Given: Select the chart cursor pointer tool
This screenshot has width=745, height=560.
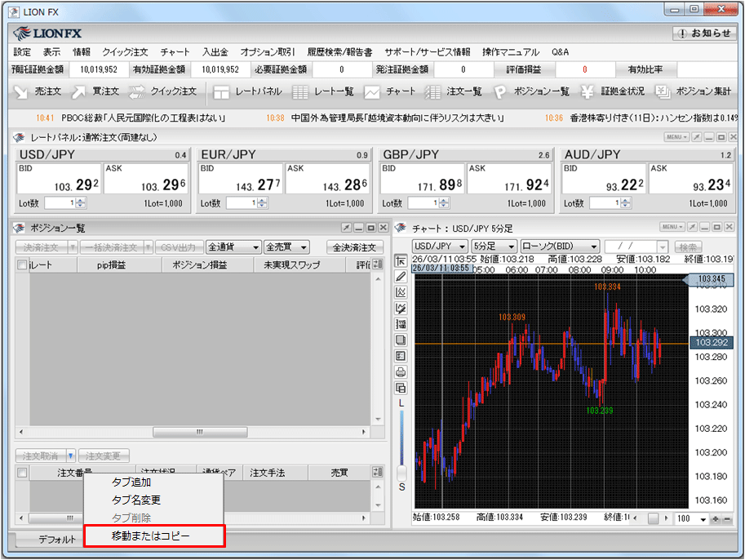Looking at the screenshot, I should tap(401, 261).
